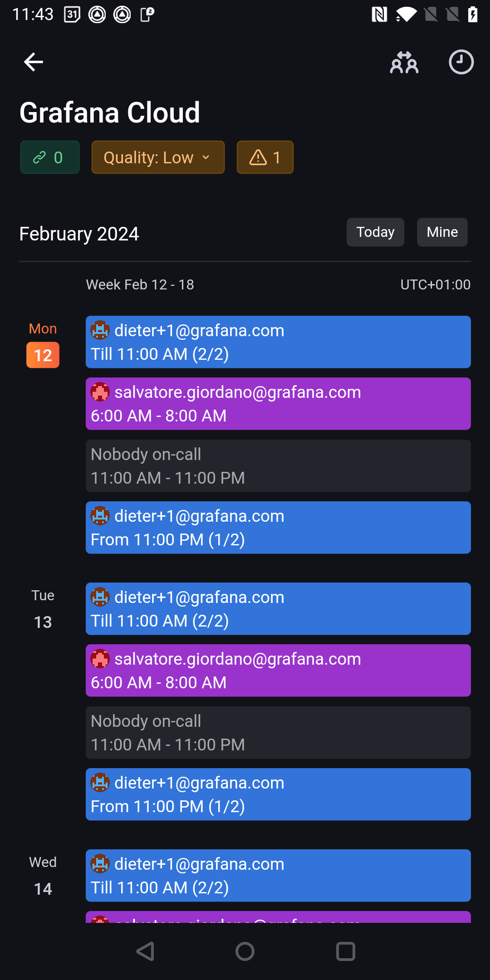
Task: Select Monday 12 date marker
Action: [43, 355]
